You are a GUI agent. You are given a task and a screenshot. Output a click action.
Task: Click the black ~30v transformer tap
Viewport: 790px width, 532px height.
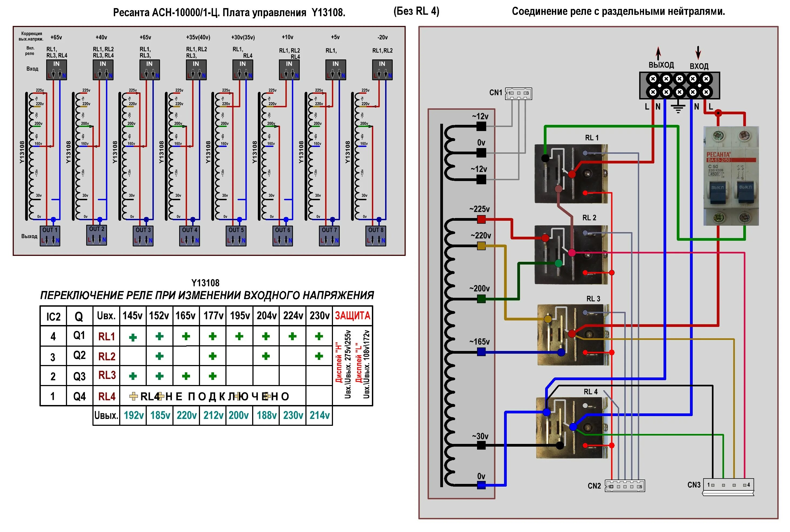[x=481, y=446]
